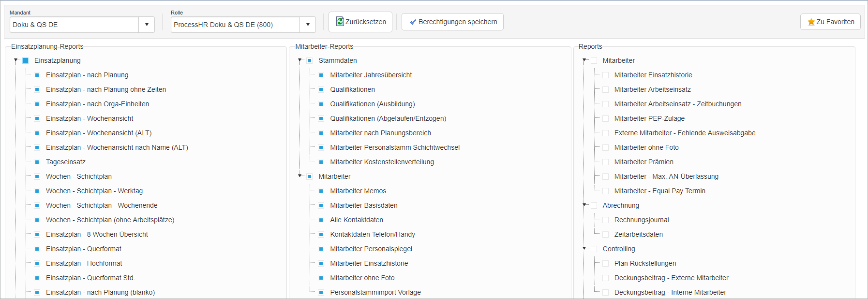Uncheck Mitarbeiter Memos

point(321,191)
